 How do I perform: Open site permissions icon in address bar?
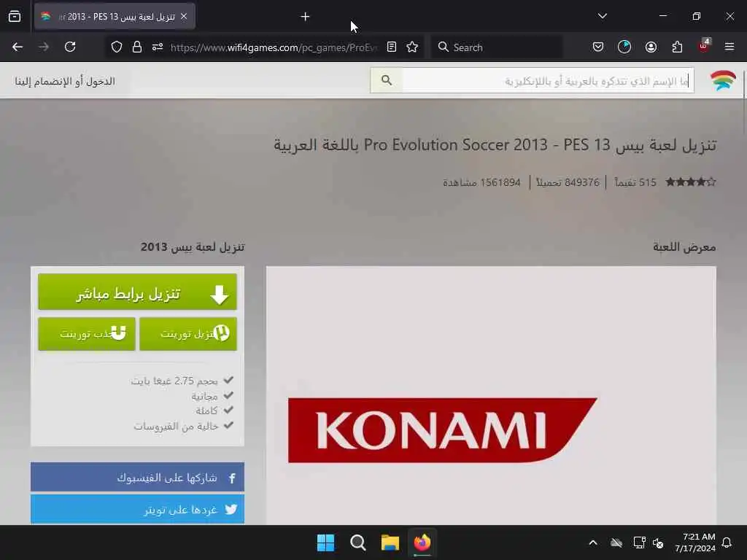(158, 47)
